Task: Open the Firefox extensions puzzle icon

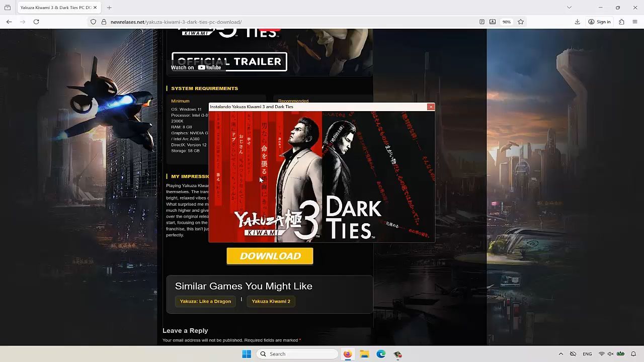Action: pyautogui.click(x=621, y=22)
